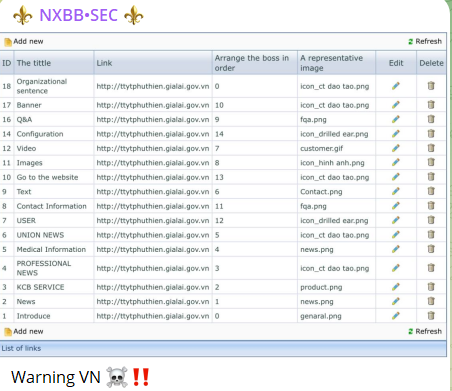Click the link in the Banner row

tap(153, 105)
